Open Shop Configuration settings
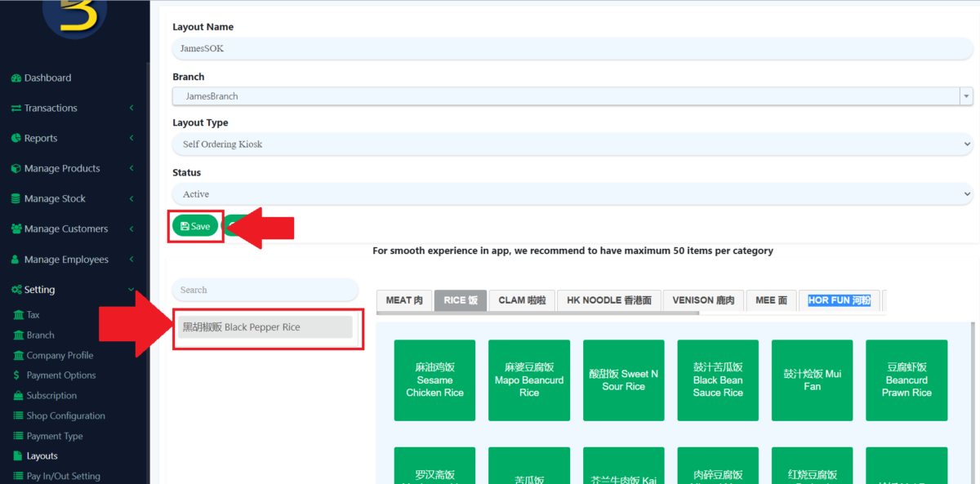The image size is (980, 484). point(64,415)
